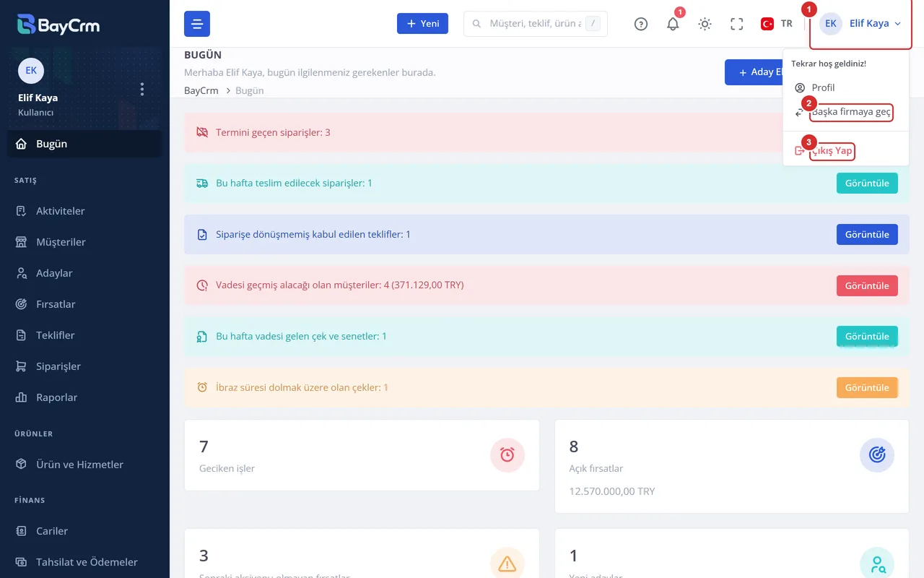The width and height of the screenshot is (924, 578).
Task: Focus the Müşteri, teklif, ürün search field
Action: tap(536, 24)
